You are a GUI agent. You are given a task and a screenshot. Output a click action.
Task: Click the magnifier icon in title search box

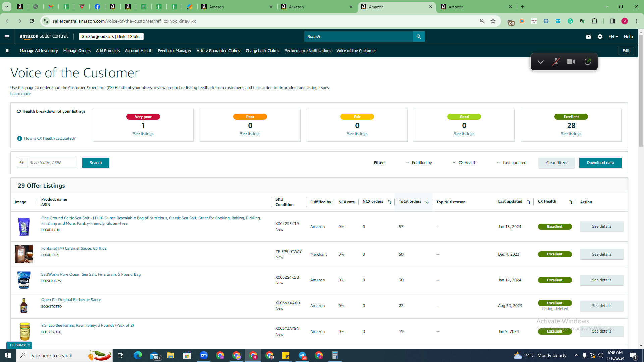22,163
